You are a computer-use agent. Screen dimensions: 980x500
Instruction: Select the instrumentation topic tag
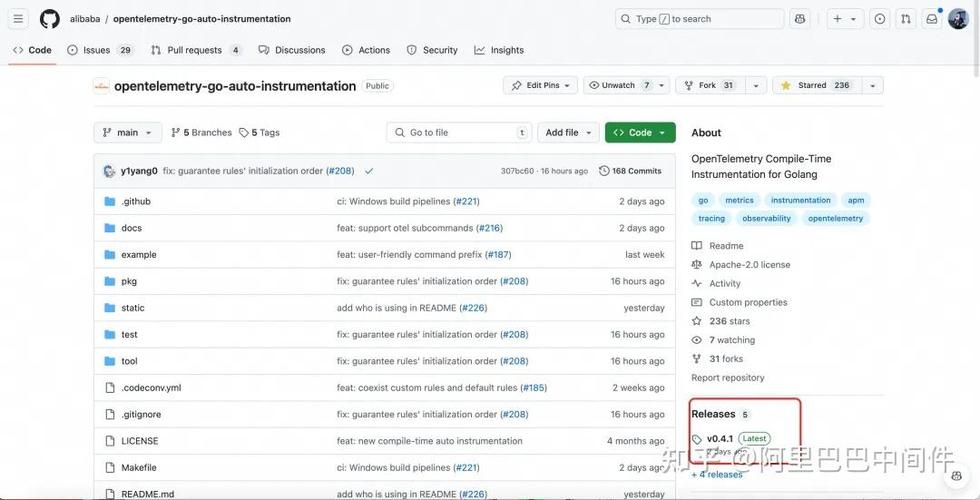coord(801,200)
